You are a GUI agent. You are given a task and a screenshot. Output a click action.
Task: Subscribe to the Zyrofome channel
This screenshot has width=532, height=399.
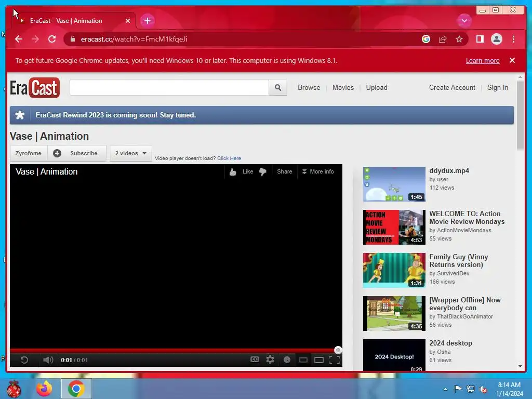click(x=77, y=153)
